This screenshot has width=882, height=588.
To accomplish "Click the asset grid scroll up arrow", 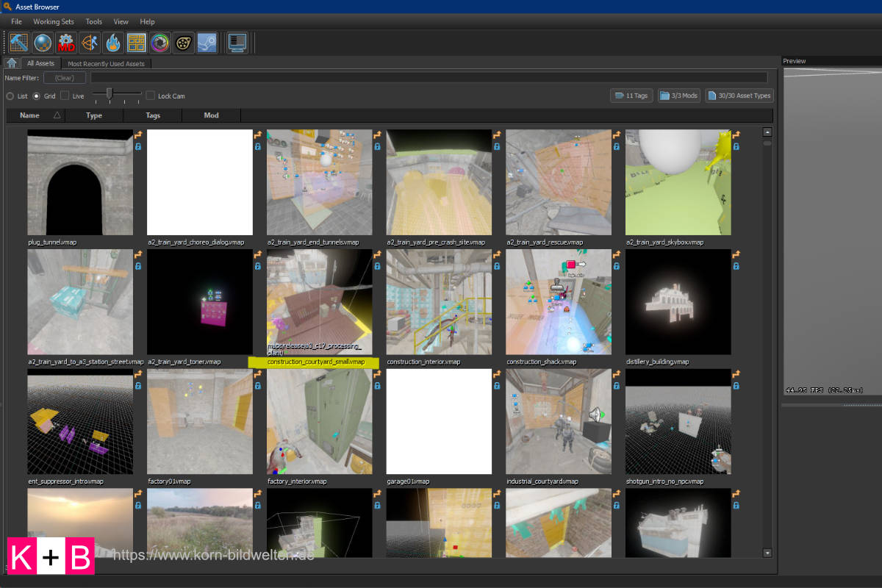I will coord(767,132).
